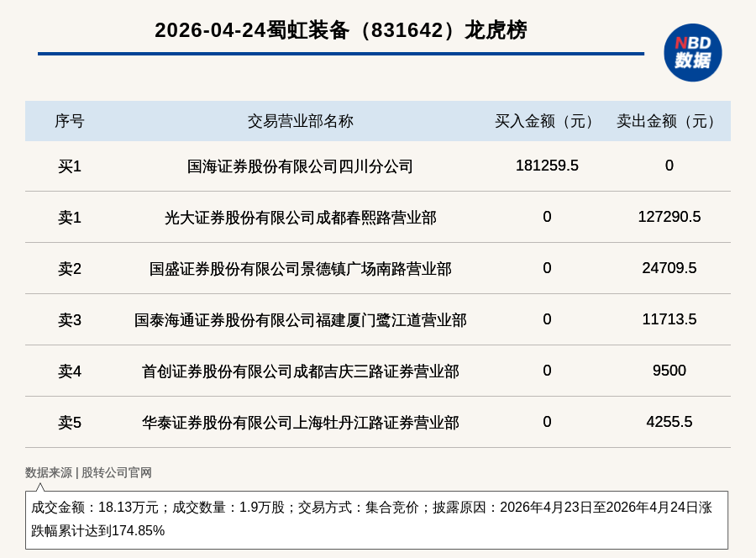Click 华泰证券上海牡丹江路证券营业部

pyautogui.click(x=300, y=423)
